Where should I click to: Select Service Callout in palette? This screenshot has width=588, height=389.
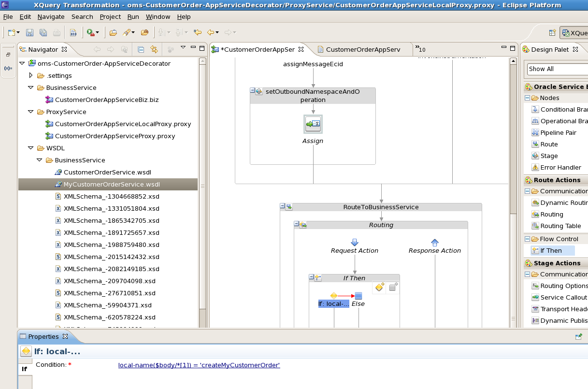point(559,297)
